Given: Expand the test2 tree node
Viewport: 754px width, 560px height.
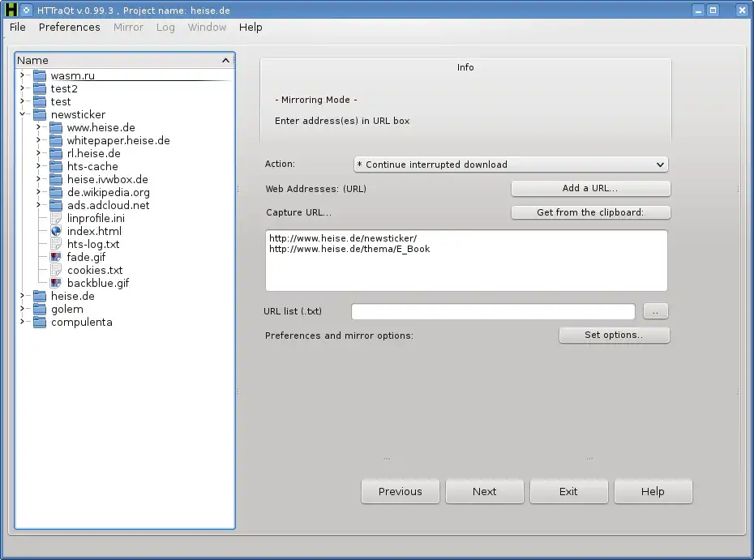Looking at the screenshot, I should point(22,88).
